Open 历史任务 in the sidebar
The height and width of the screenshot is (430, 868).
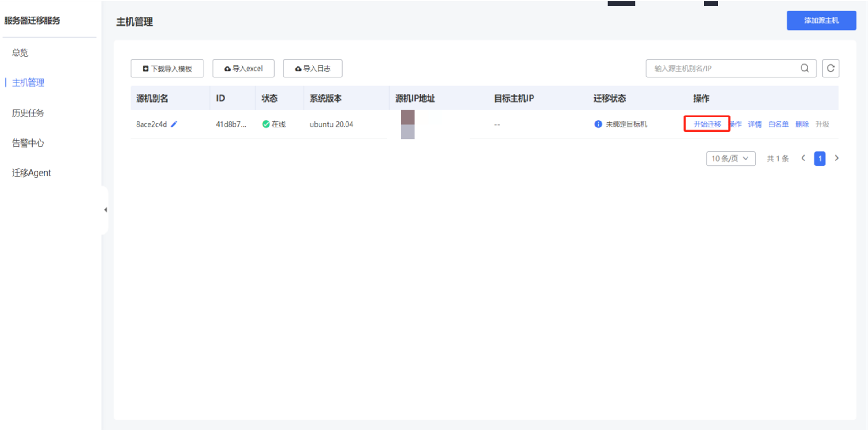click(x=28, y=113)
